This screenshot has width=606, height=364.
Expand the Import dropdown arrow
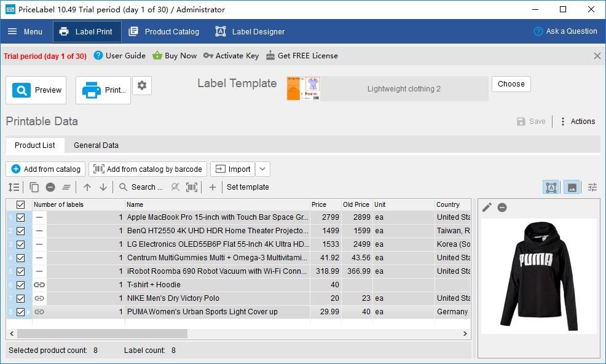point(262,169)
